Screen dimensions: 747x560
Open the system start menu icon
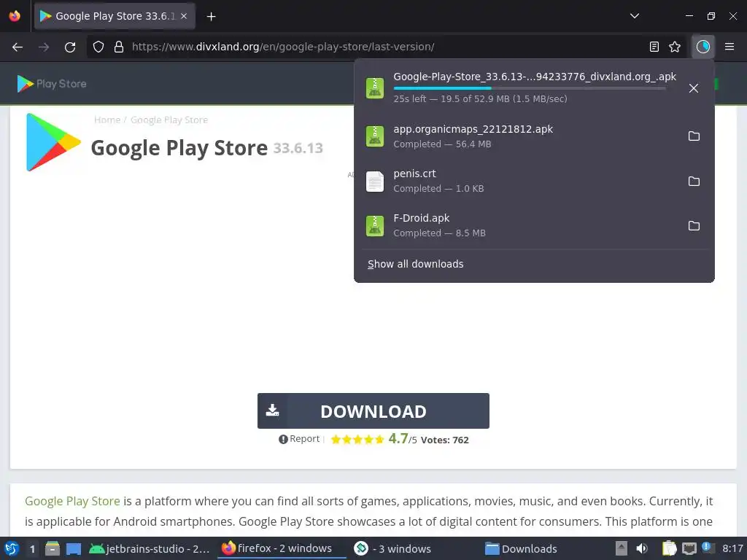[12, 548]
